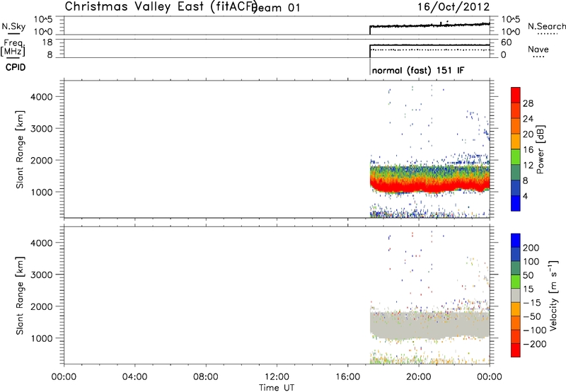Image resolution: width=566 pixels, height=392 pixels.
Task: Click the "28" label on the power colorbar
Action: (x=528, y=103)
